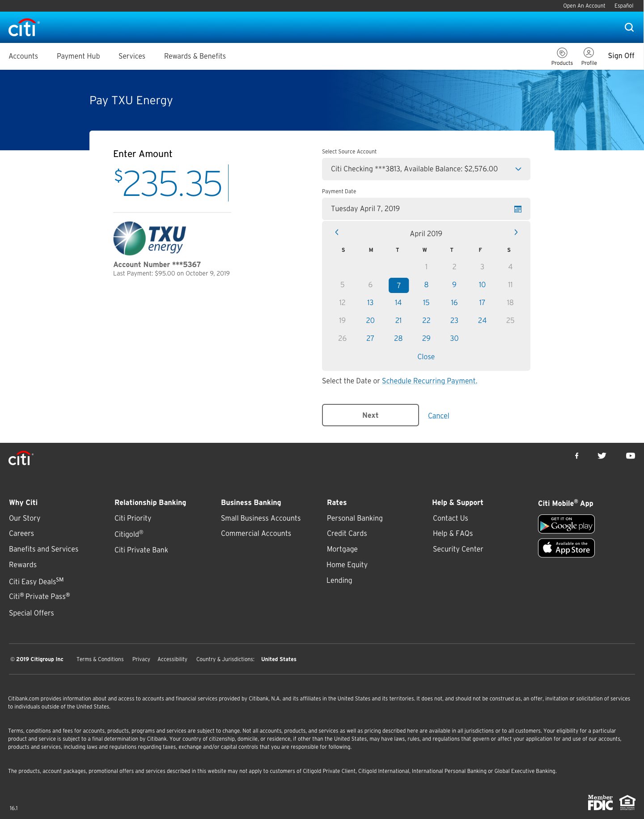Expand the Select Source Account dropdown
The width and height of the screenshot is (644, 819).
(x=426, y=169)
